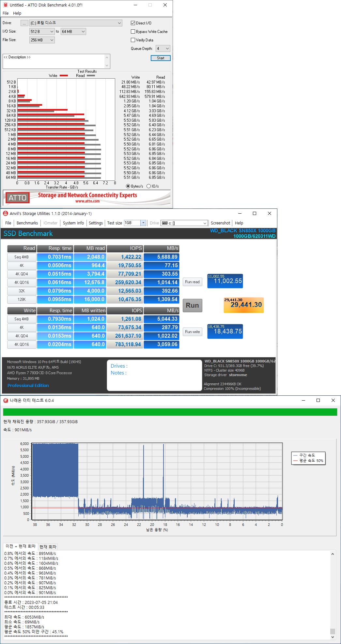Click the 4K QD16 read IOPS value 259,620.34
The height and width of the screenshot is (644, 341).
click(x=125, y=283)
